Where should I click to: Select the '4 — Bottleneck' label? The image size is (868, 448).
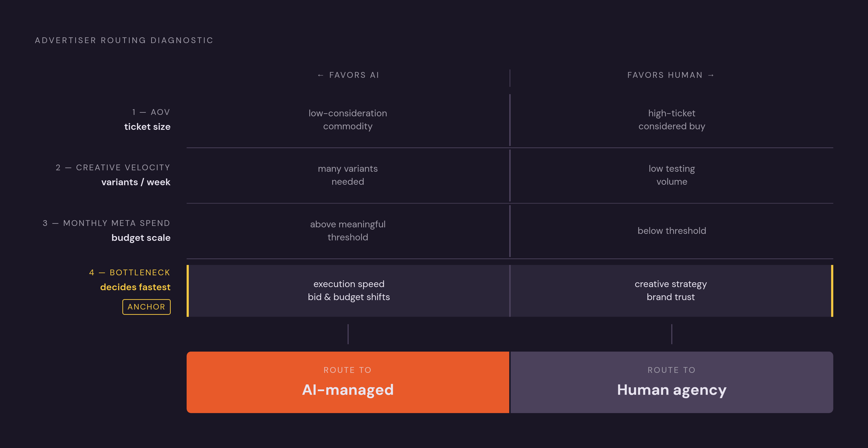[x=130, y=273]
